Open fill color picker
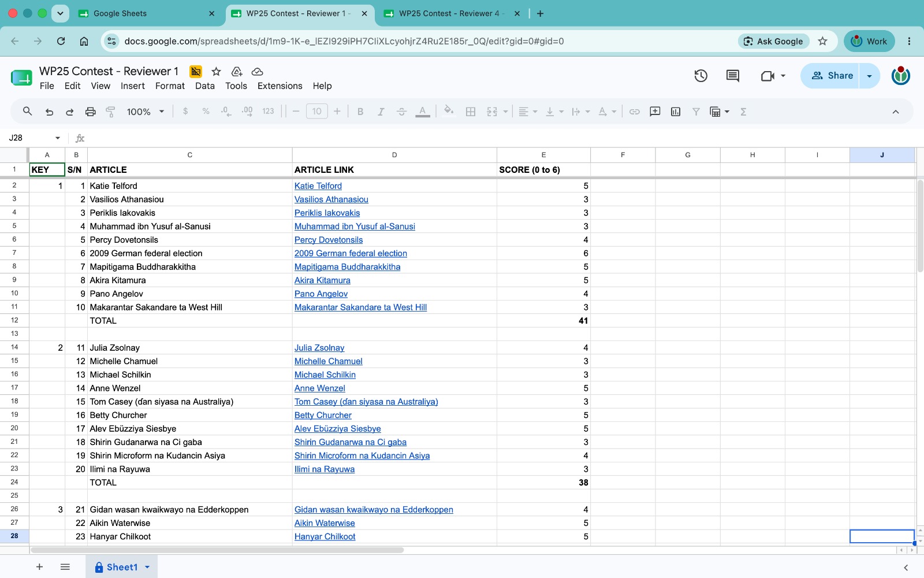Image resolution: width=924 pixels, height=578 pixels. click(449, 111)
